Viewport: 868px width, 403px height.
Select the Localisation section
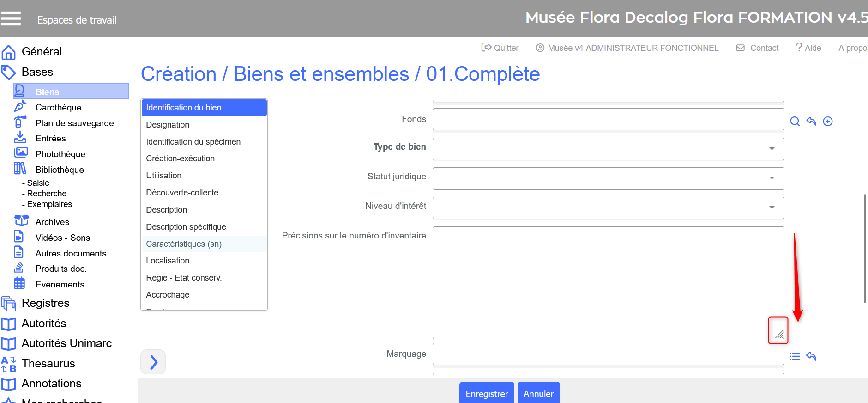[168, 261]
